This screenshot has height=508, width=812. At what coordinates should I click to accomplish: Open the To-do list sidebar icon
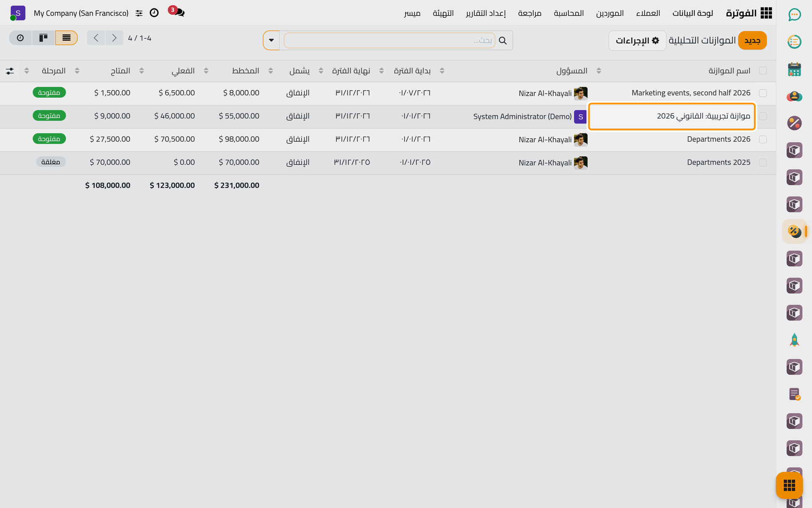794,42
